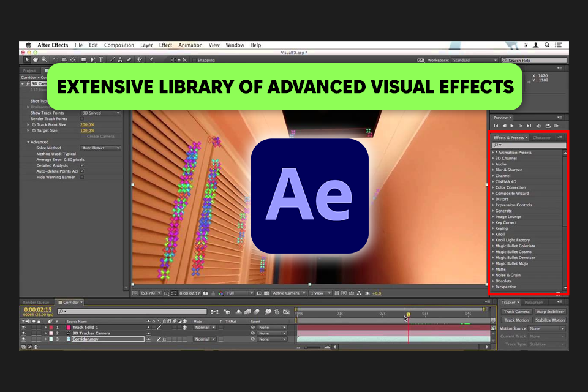Viewport: 588px width, 392px height.
Task: Click the composition mini-flowchart icon in timeline
Action: [215, 312]
